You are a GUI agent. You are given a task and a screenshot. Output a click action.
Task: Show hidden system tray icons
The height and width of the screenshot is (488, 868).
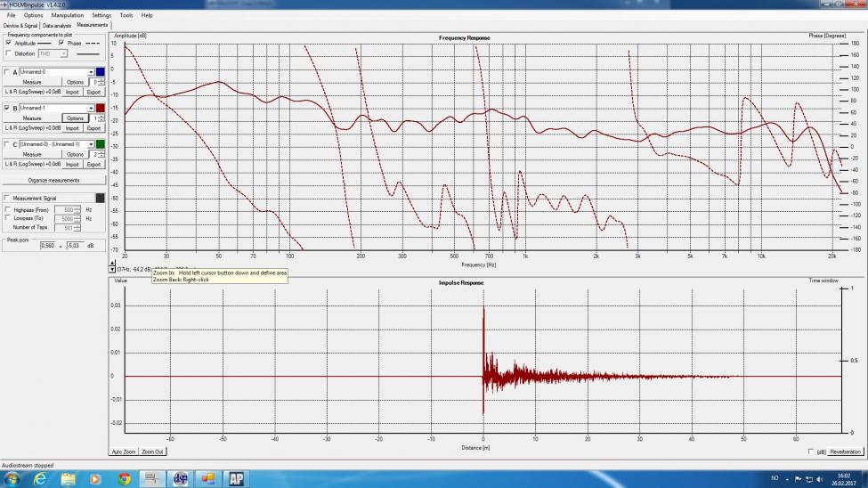point(787,480)
